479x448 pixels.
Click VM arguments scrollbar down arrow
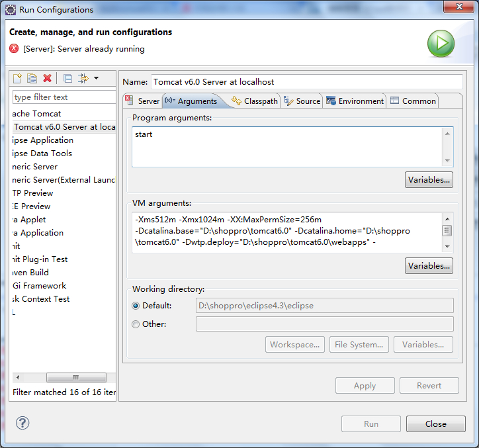click(x=447, y=247)
